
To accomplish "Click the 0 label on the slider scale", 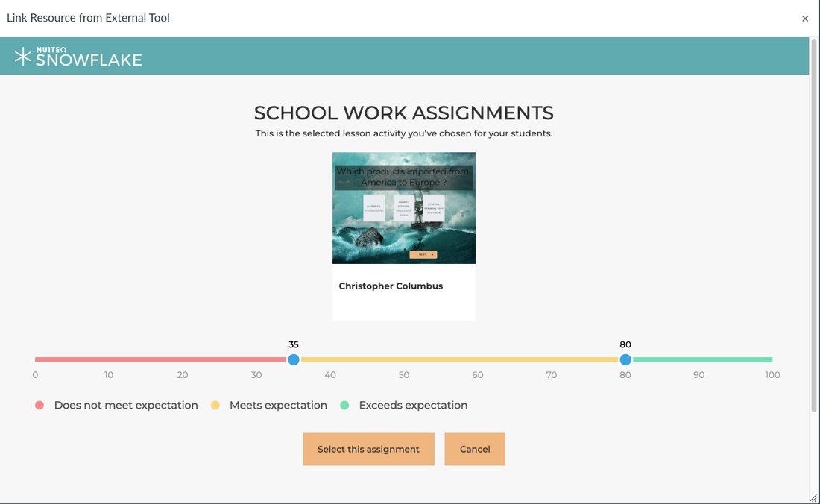I will click(34, 375).
